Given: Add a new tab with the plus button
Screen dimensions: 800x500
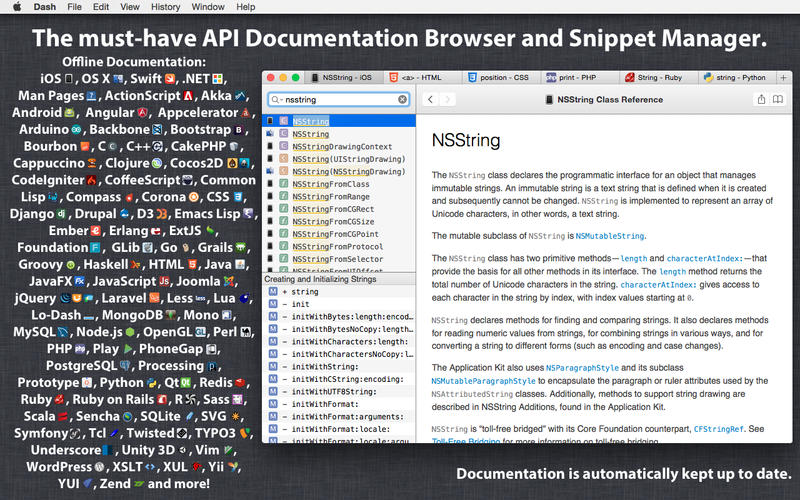Looking at the screenshot, I should [x=783, y=78].
